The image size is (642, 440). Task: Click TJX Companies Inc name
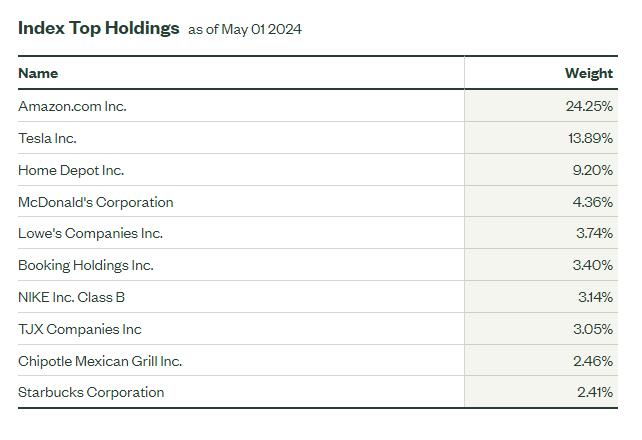coord(80,329)
